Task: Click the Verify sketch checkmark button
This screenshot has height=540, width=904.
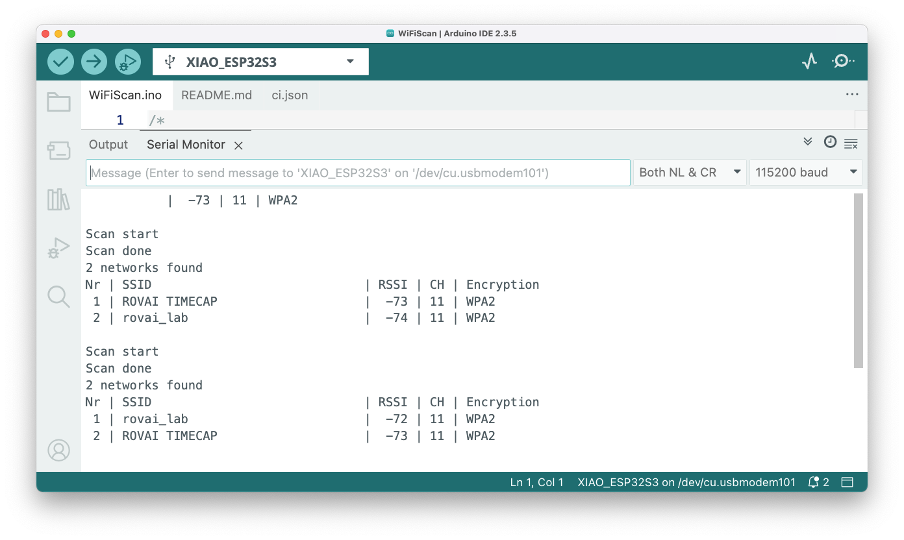Action: [x=61, y=62]
